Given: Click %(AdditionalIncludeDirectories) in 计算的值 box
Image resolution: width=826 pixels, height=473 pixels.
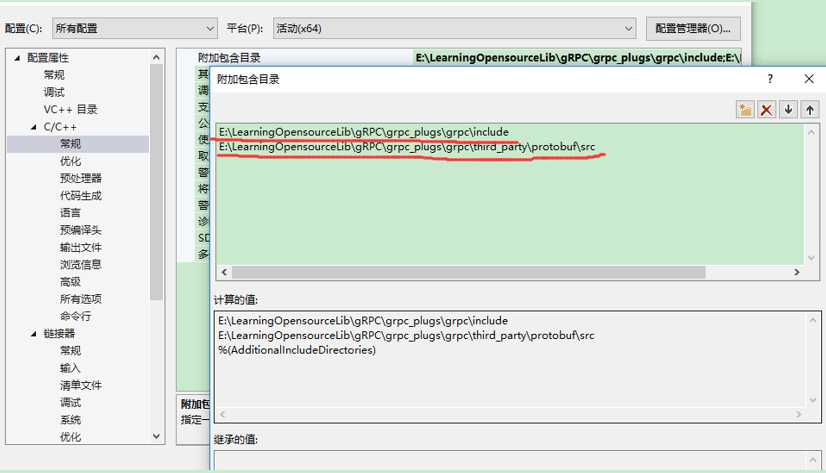Looking at the screenshot, I should pyautogui.click(x=297, y=350).
